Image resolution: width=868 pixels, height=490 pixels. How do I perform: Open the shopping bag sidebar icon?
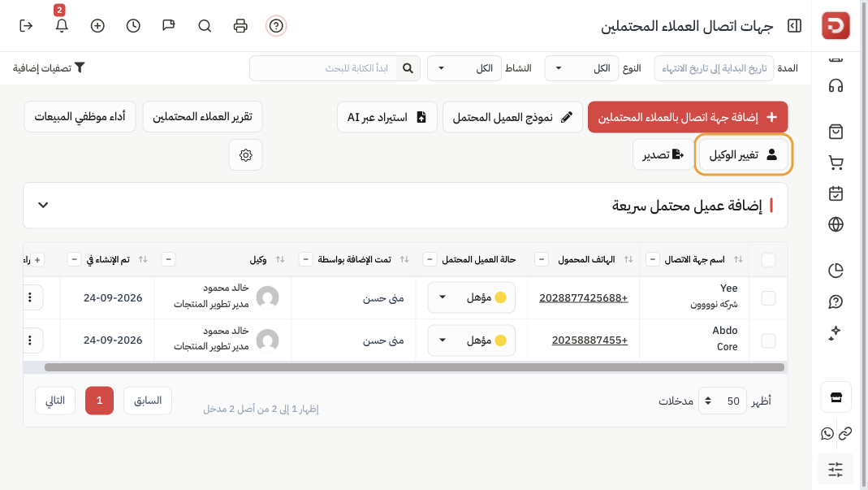pyautogui.click(x=836, y=132)
